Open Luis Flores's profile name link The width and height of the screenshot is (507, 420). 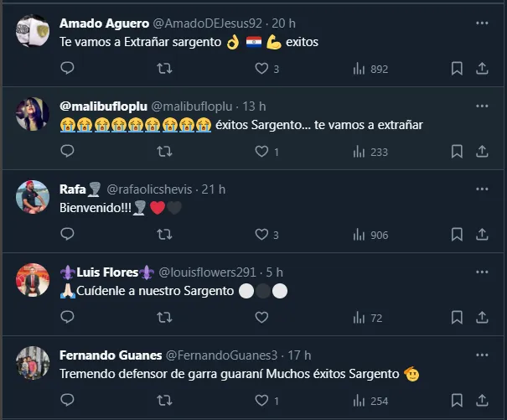(106, 272)
